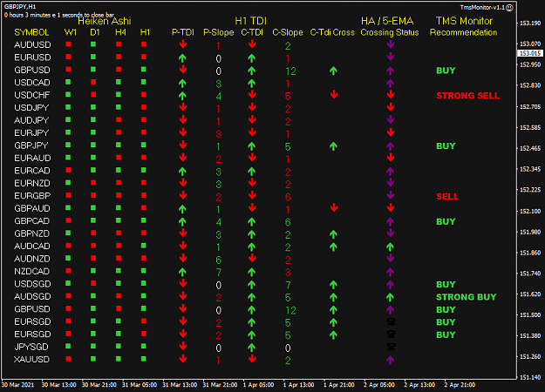The height and width of the screenshot is (392, 545).
Task: Click the P-Slope column header
Action: pyautogui.click(x=218, y=32)
